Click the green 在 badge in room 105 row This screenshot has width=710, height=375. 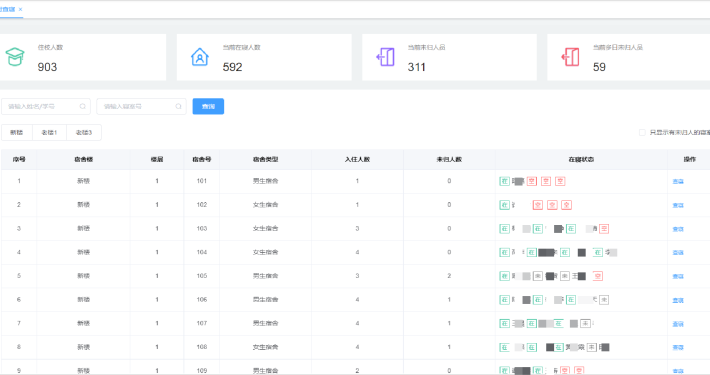pos(504,276)
